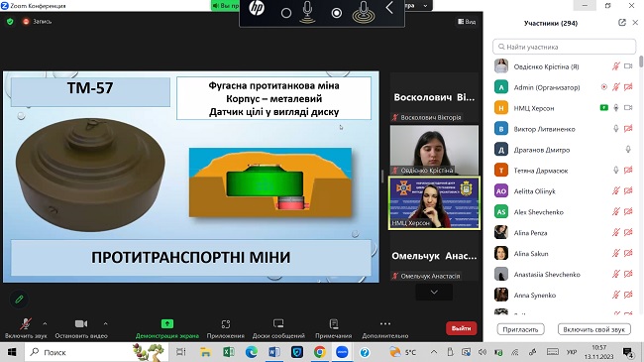Open the View (Вид) menu
The width and height of the screenshot is (644, 362).
pyautogui.click(x=467, y=22)
